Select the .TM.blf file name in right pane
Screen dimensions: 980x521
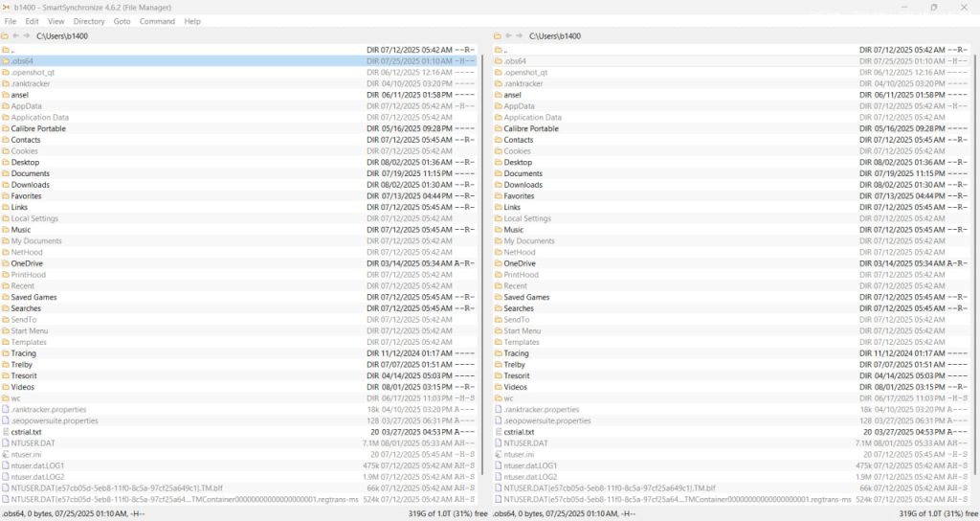[x=610, y=488]
